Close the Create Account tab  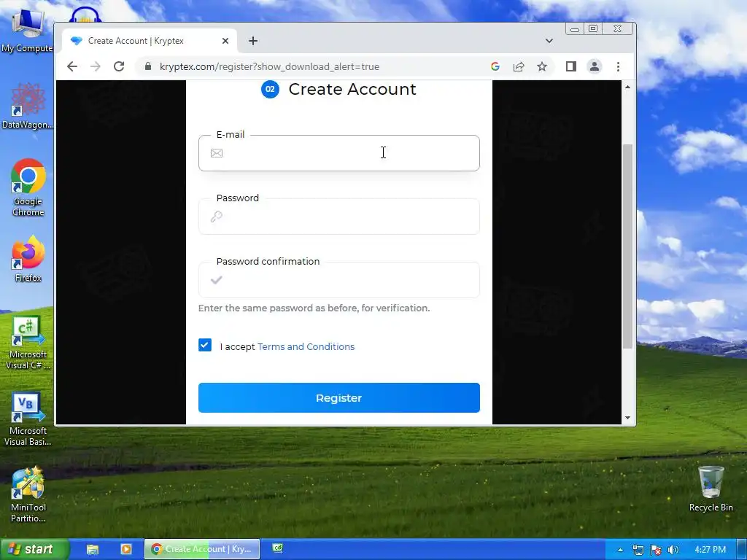point(225,41)
